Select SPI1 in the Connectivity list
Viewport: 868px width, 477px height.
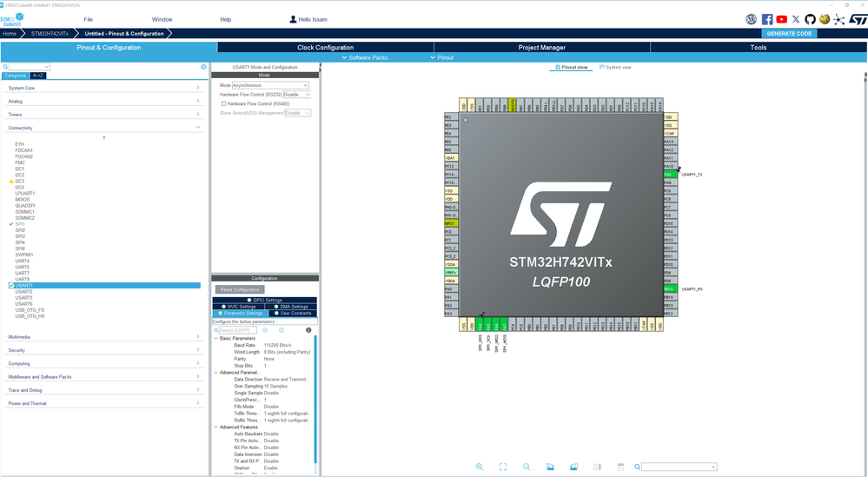pyautogui.click(x=20, y=224)
